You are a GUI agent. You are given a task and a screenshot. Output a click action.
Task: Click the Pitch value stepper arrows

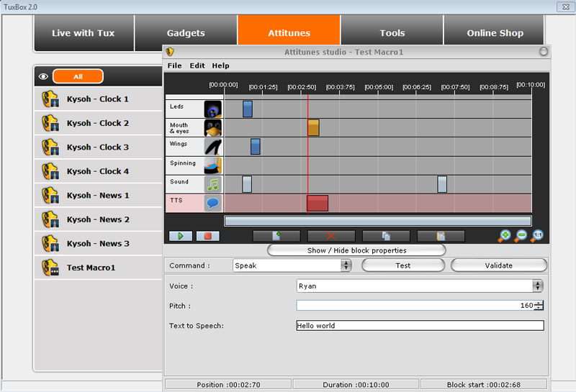click(539, 306)
